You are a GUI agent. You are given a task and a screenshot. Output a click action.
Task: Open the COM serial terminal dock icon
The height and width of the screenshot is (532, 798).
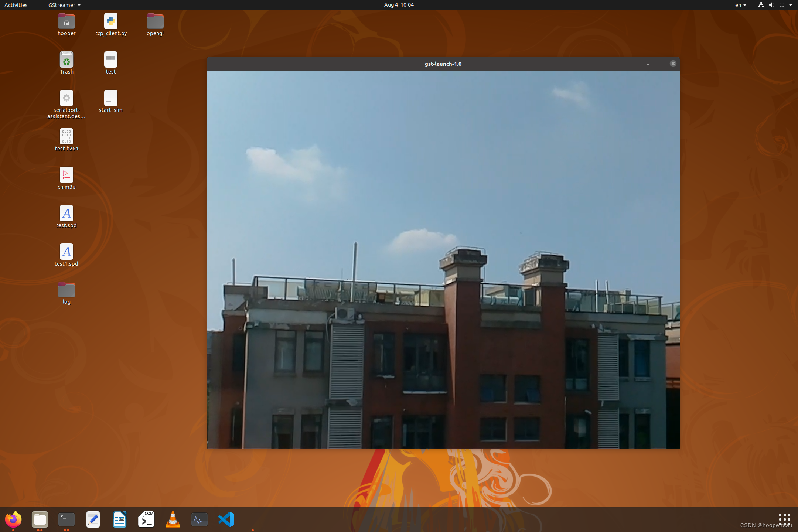pos(146,519)
